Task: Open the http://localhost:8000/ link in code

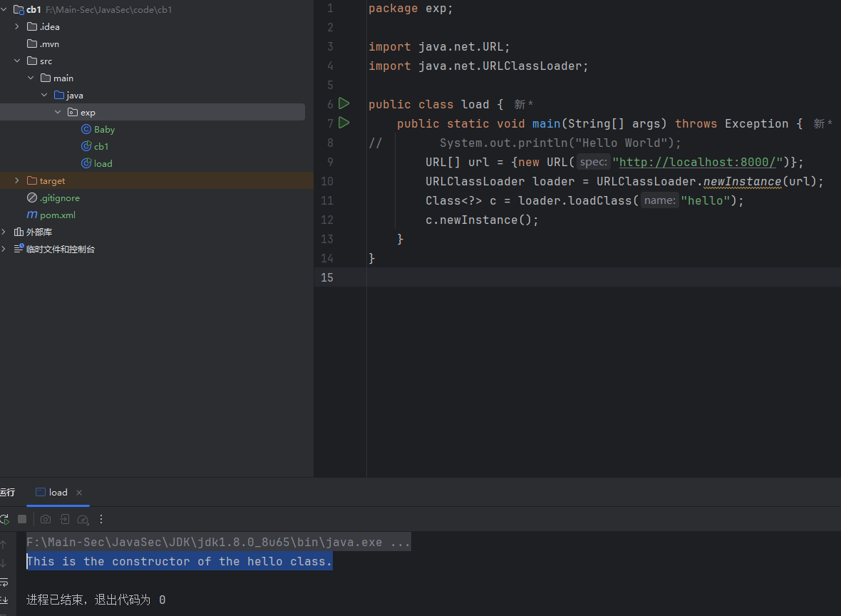Action: 697,162
